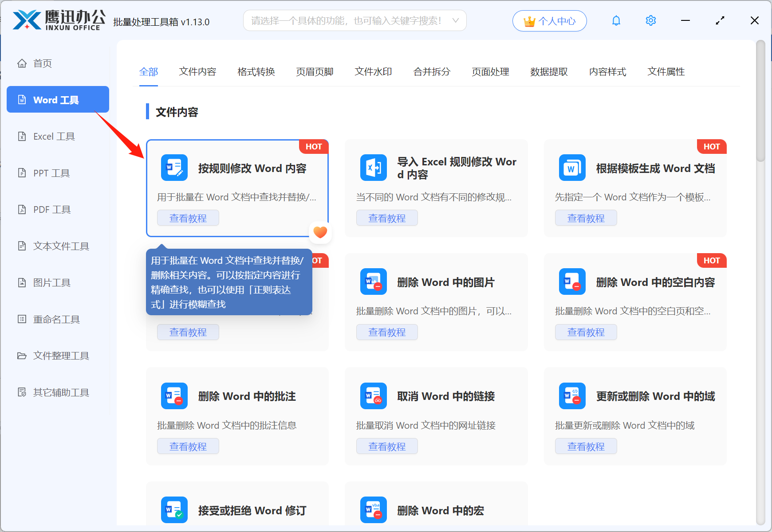Expand the function search dropdown arrow
The height and width of the screenshot is (532, 772).
point(455,20)
